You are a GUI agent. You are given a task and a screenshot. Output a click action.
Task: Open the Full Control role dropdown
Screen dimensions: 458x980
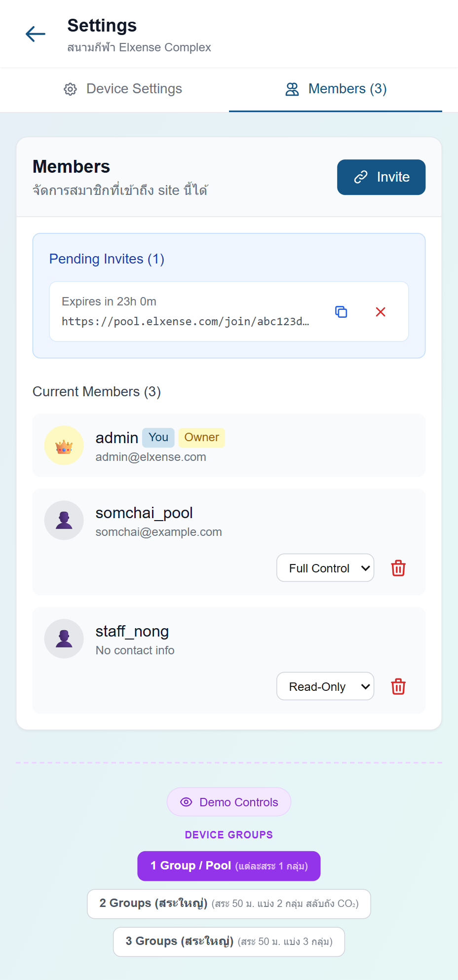325,568
